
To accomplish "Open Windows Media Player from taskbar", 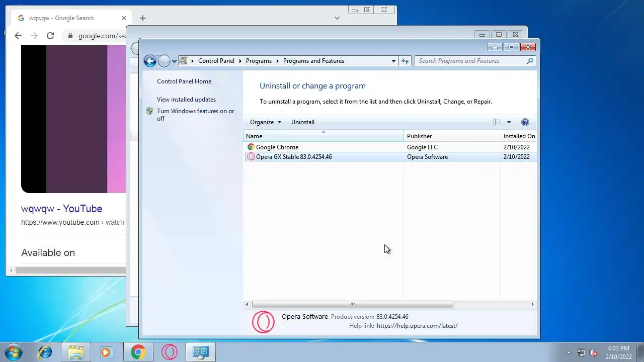I will 106,352.
